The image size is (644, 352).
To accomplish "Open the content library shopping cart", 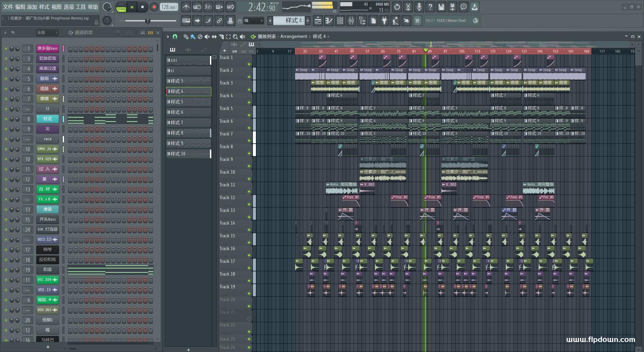I will [x=417, y=21].
